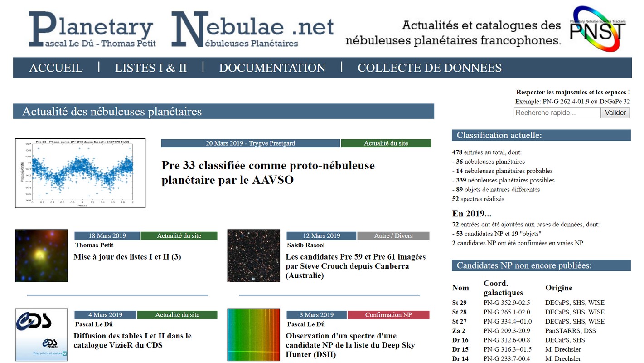Image resolution: width=644 pixels, height=363 pixels.
Task: Open article Mise à jour des listes I et II
Action: pos(127,257)
